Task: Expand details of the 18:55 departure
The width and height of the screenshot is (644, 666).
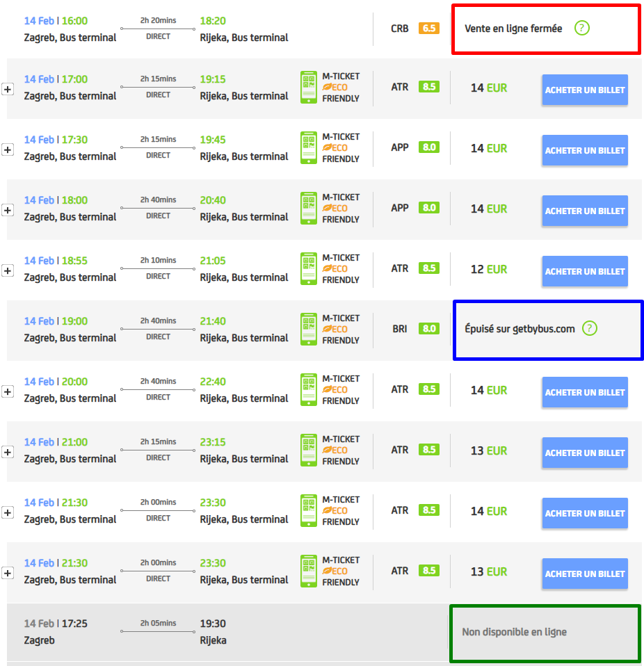Action: click(8, 270)
